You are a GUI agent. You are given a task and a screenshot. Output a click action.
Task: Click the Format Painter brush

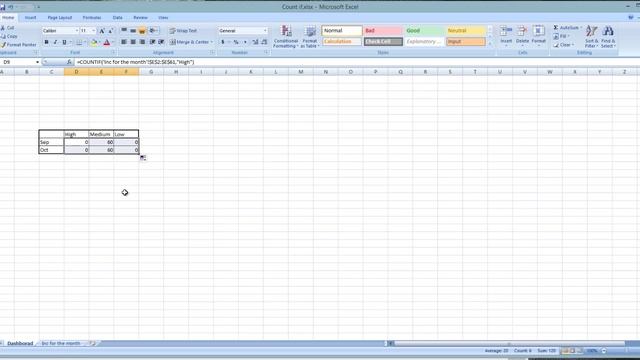click(x=3, y=45)
